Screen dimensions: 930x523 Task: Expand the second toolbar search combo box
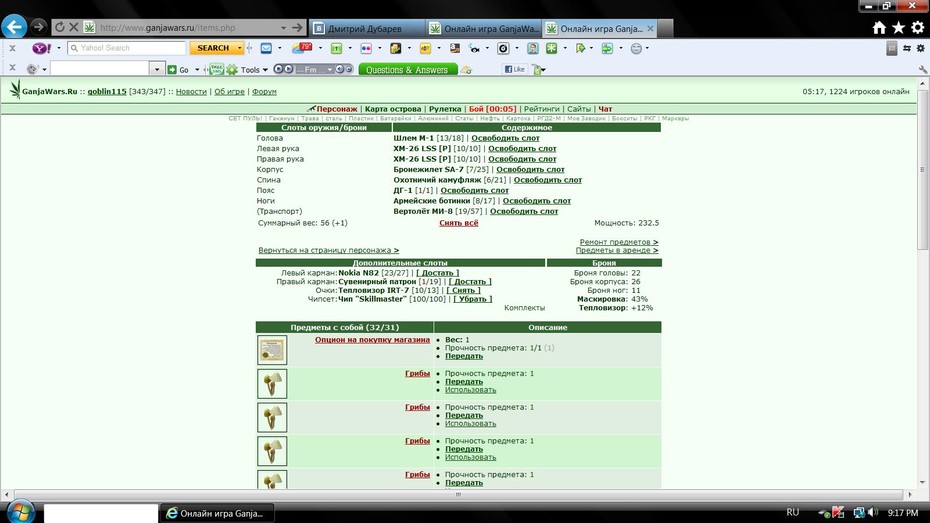pos(157,69)
